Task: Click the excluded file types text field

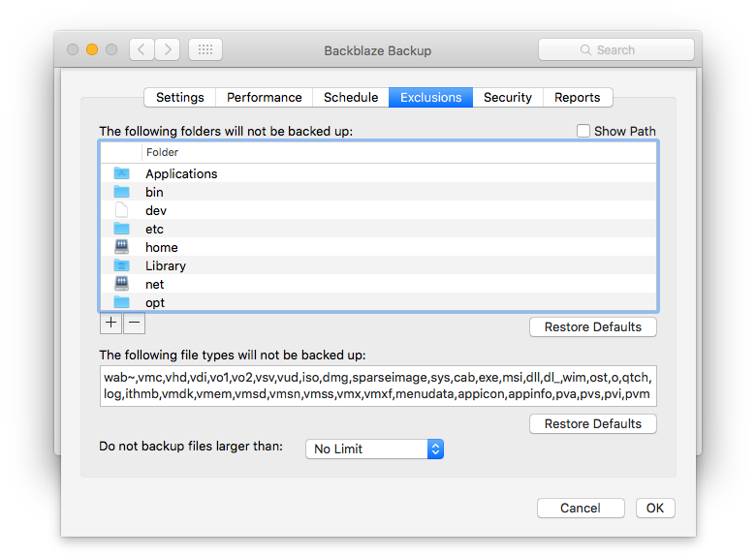Action: 378,386
